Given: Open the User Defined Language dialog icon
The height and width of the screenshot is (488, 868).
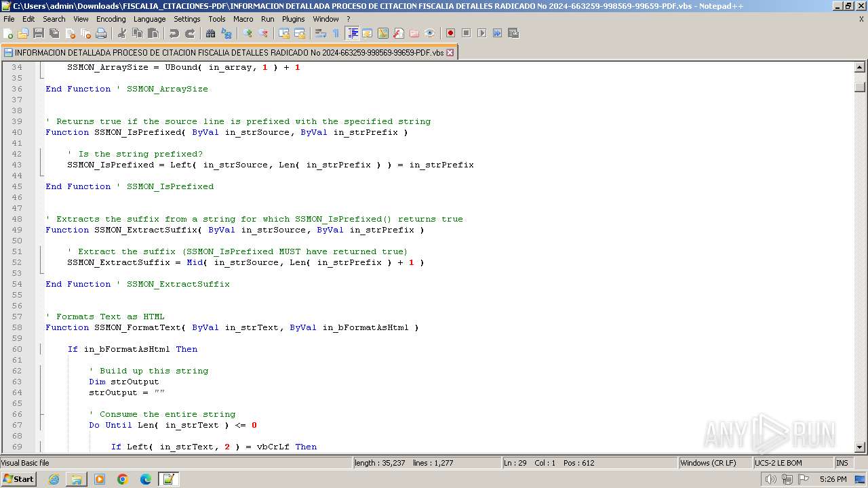Looking at the screenshot, I should click(x=368, y=33).
